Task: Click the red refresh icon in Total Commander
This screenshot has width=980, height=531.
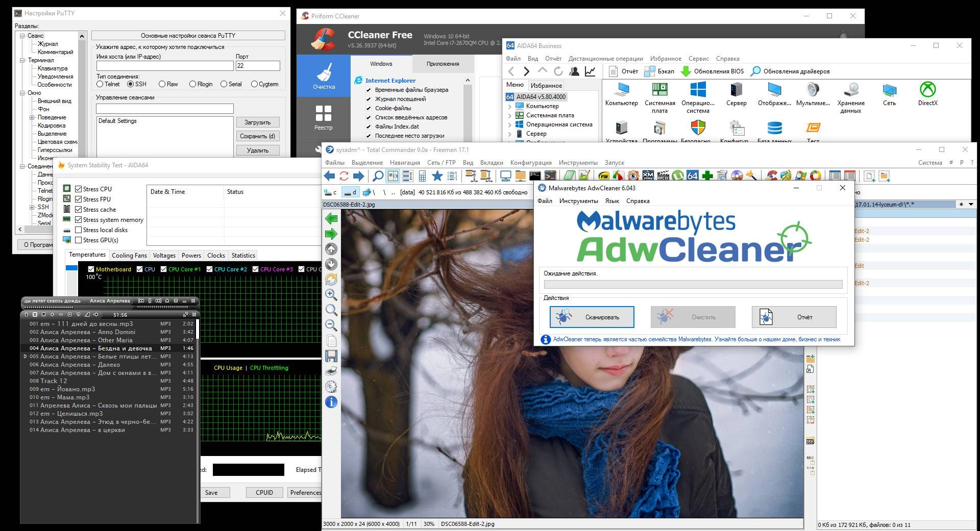Action: (x=344, y=176)
